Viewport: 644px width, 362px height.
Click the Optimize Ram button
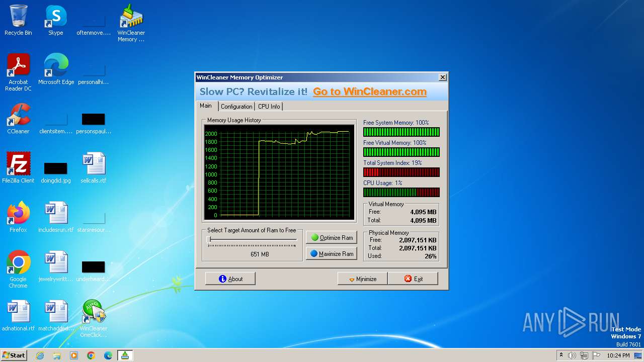point(332,238)
